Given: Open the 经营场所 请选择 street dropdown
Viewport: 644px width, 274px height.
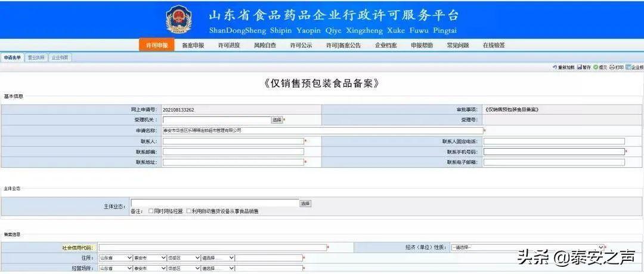Looking at the screenshot, I should pyautogui.click(x=218, y=268).
